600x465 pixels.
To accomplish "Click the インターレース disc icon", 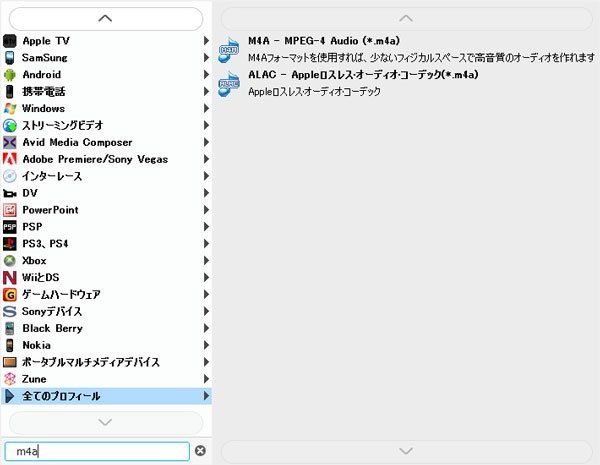I will tap(10, 176).
